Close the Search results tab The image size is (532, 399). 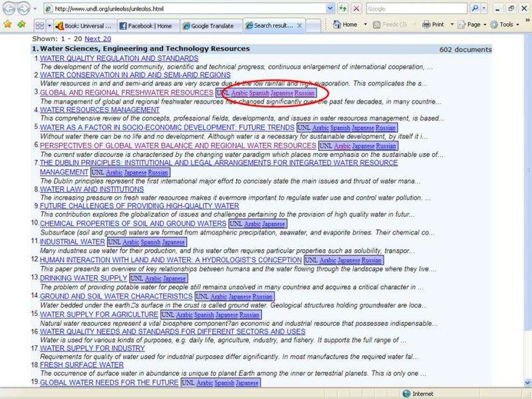[x=300, y=25]
